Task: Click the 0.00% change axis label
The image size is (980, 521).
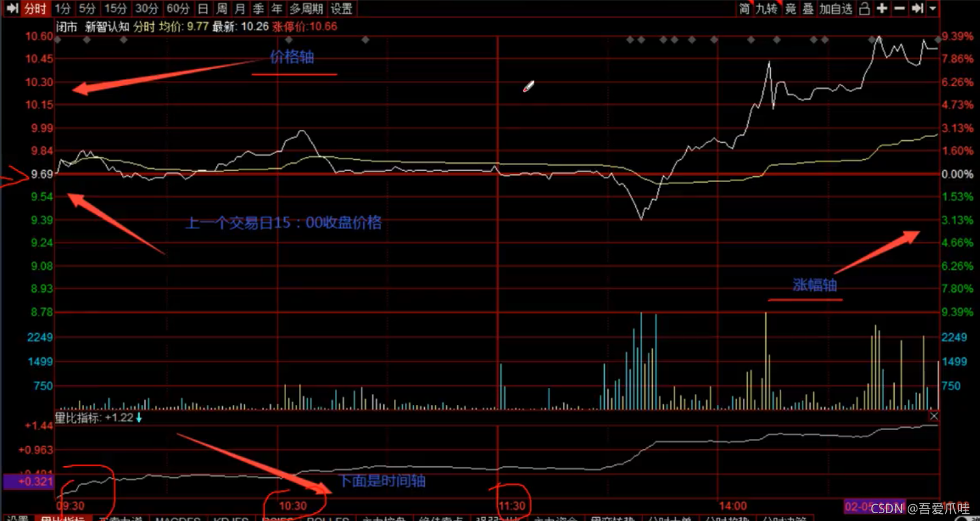Action: 957,174
